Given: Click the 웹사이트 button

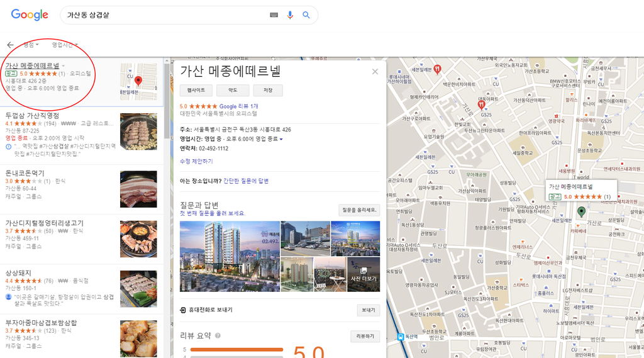Looking at the screenshot, I should 196,91.
